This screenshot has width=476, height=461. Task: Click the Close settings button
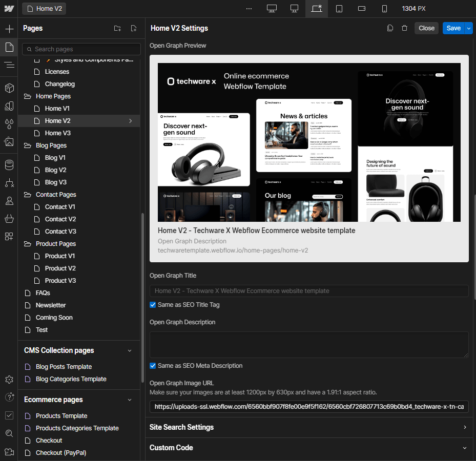click(426, 28)
